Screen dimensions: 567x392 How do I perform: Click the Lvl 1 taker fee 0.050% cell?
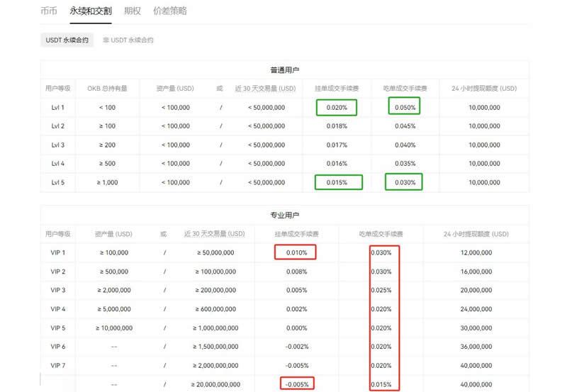coord(405,108)
